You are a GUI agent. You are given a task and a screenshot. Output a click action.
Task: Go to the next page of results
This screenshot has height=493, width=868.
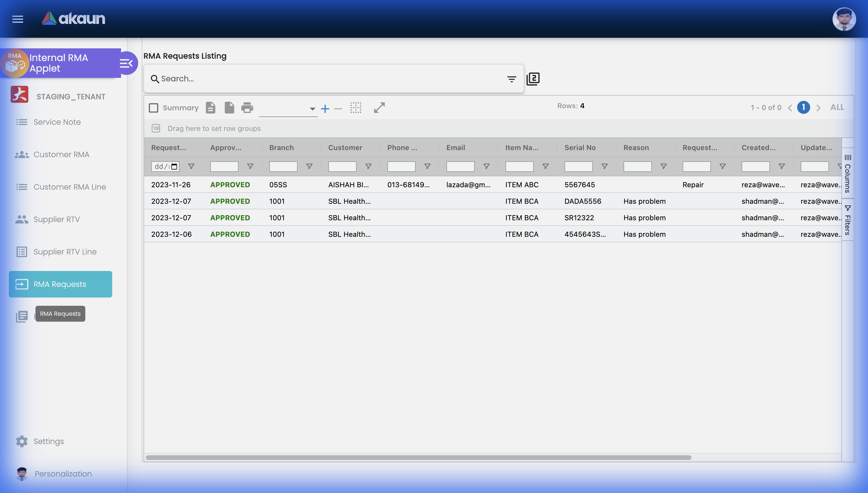coord(818,107)
